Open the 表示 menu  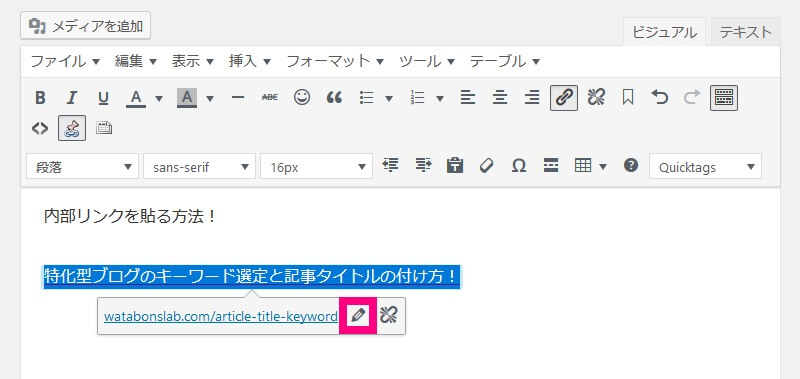pos(192,62)
